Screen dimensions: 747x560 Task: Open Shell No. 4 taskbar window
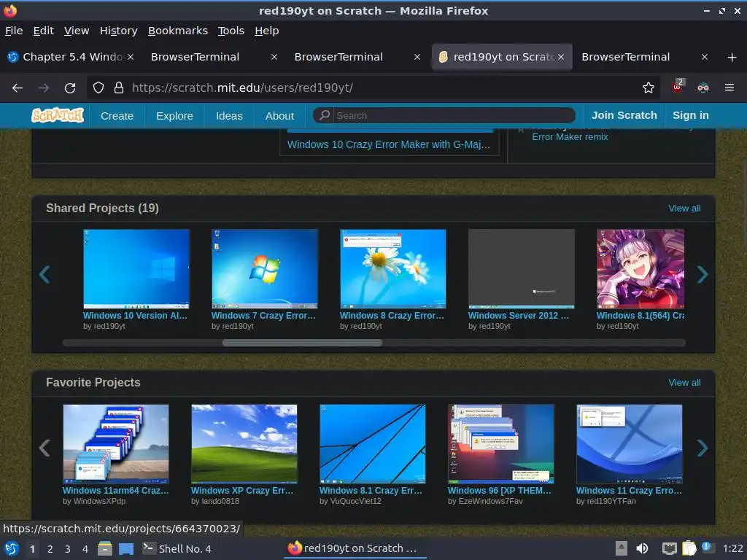click(177, 548)
